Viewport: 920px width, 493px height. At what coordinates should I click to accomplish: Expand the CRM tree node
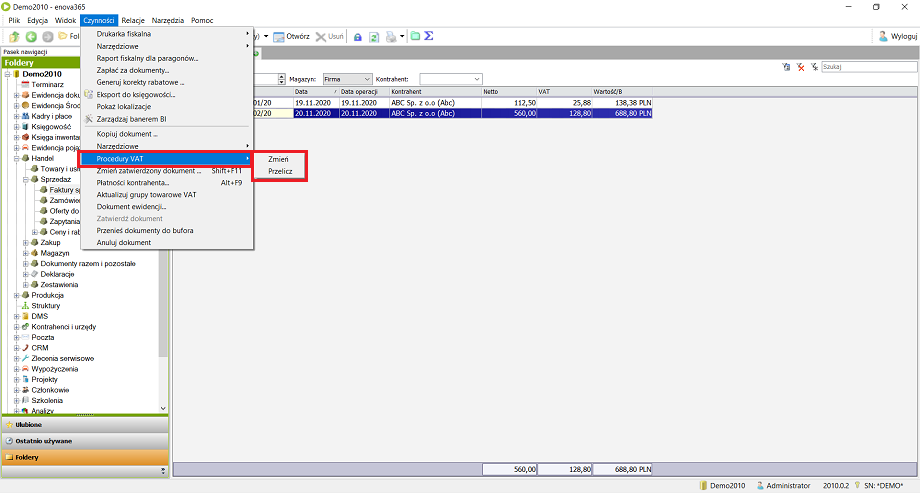click(x=16, y=348)
